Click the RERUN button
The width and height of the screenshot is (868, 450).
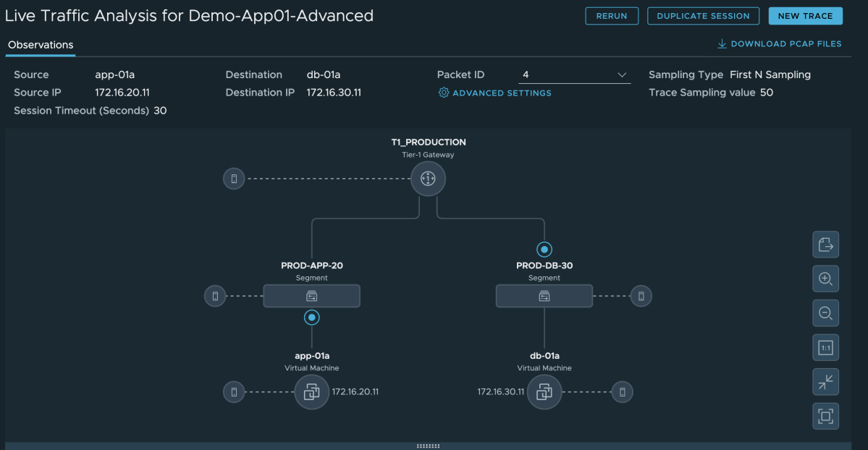[611, 15]
